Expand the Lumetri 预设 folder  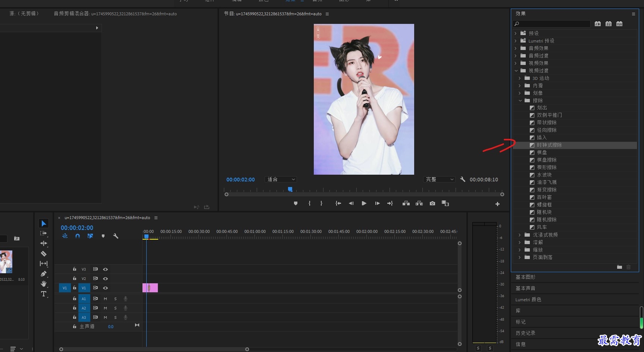point(516,41)
